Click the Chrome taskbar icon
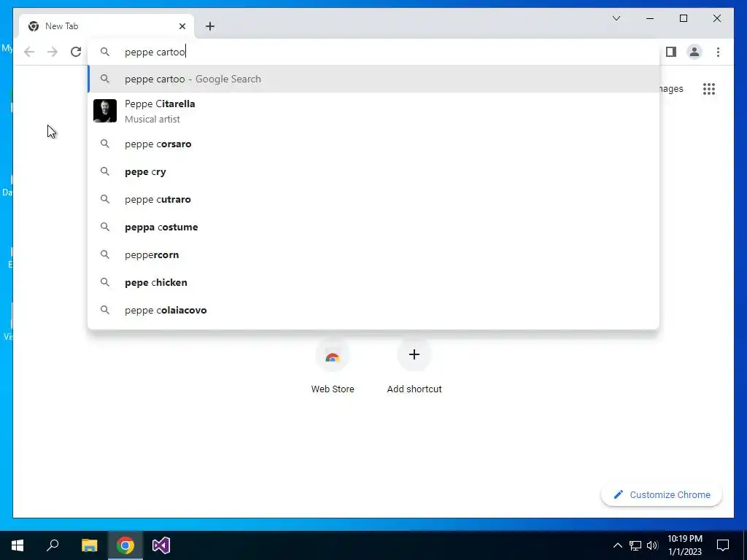747x560 pixels. point(125,545)
